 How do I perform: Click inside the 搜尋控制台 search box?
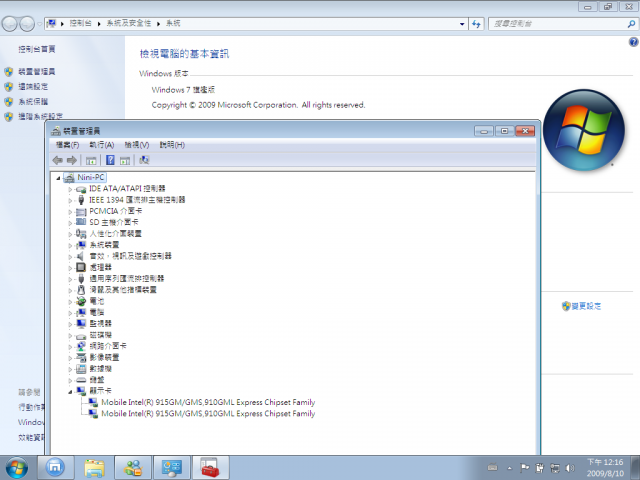tap(558, 24)
